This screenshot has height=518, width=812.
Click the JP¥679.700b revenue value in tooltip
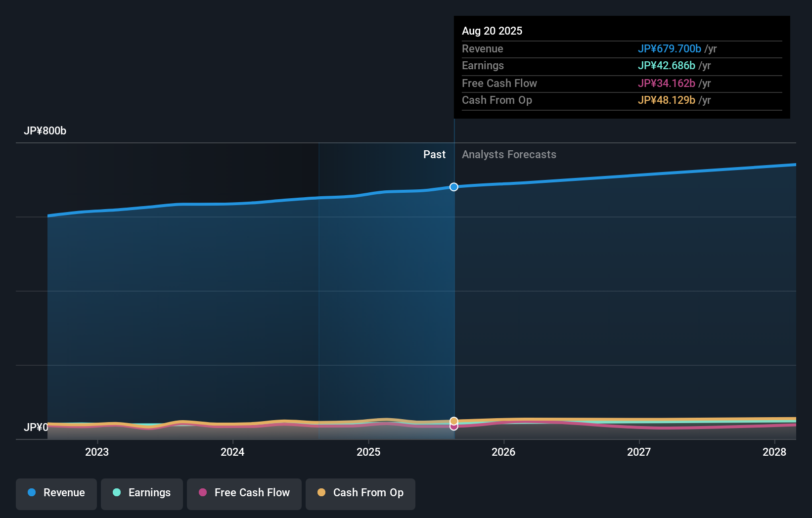point(670,48)
